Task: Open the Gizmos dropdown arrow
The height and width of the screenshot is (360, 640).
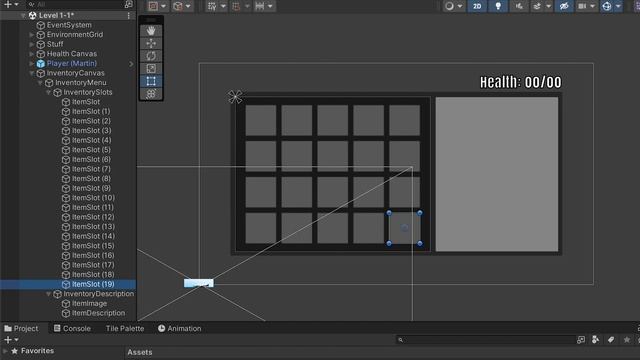Action: [x=618, y=6]
